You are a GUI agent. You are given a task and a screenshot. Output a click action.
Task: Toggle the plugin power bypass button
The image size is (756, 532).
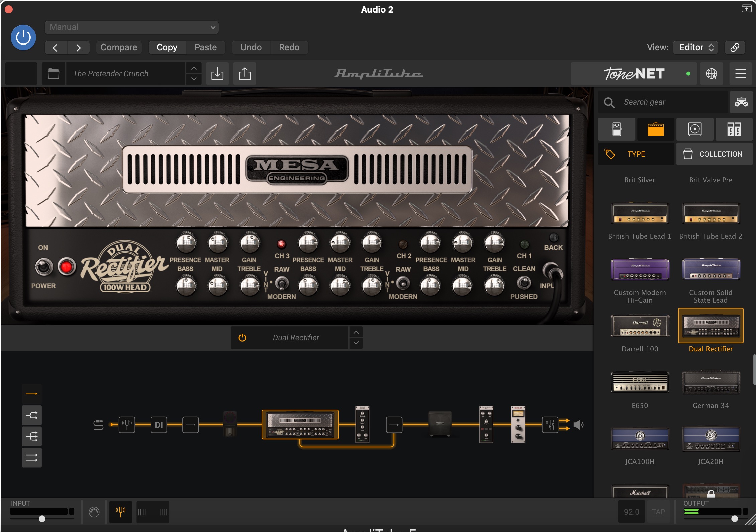coord(23,37)
